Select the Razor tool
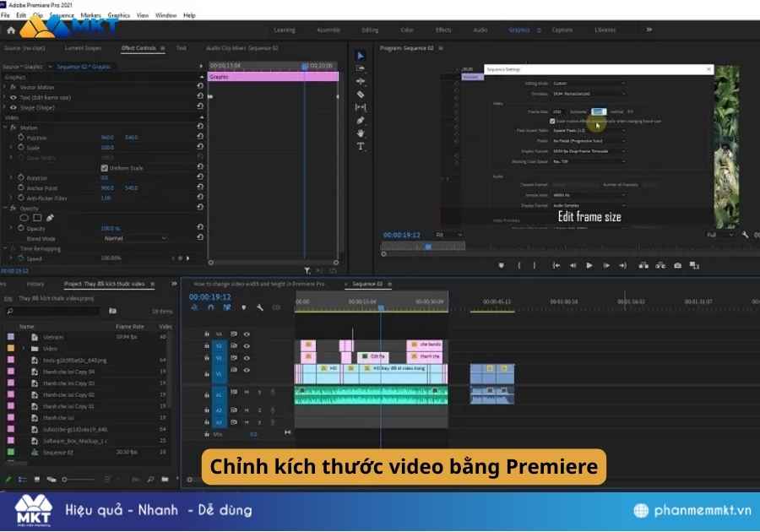760x532 pixels. click(x=360, y=95)
